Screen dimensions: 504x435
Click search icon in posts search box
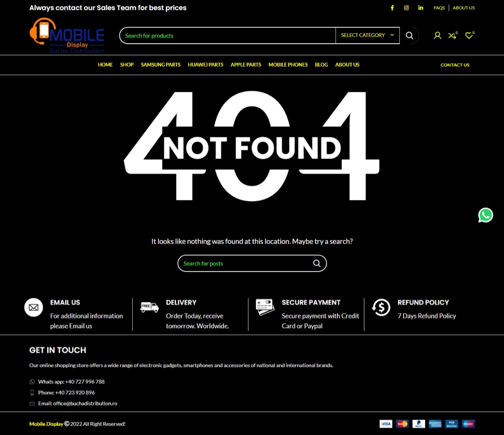pyautogui.click(x=317, y=263)
